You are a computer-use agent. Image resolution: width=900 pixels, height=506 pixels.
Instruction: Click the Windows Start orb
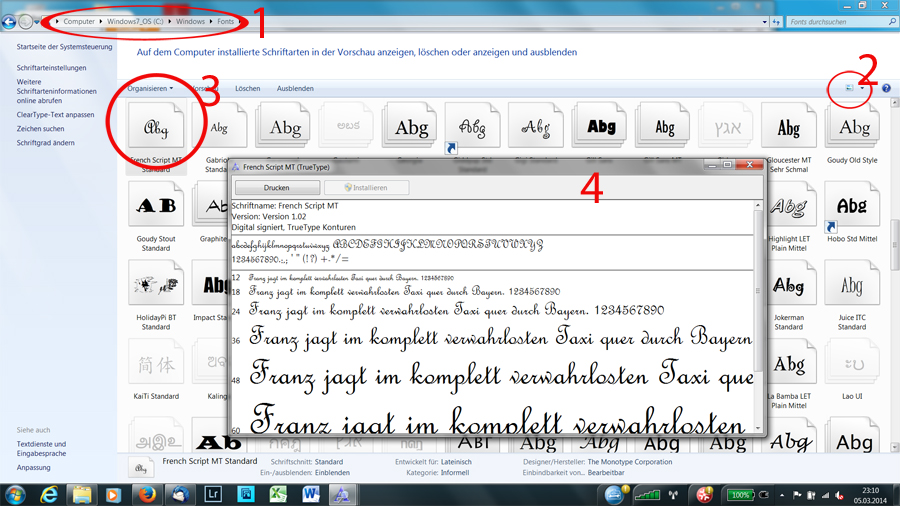[15, 494]
